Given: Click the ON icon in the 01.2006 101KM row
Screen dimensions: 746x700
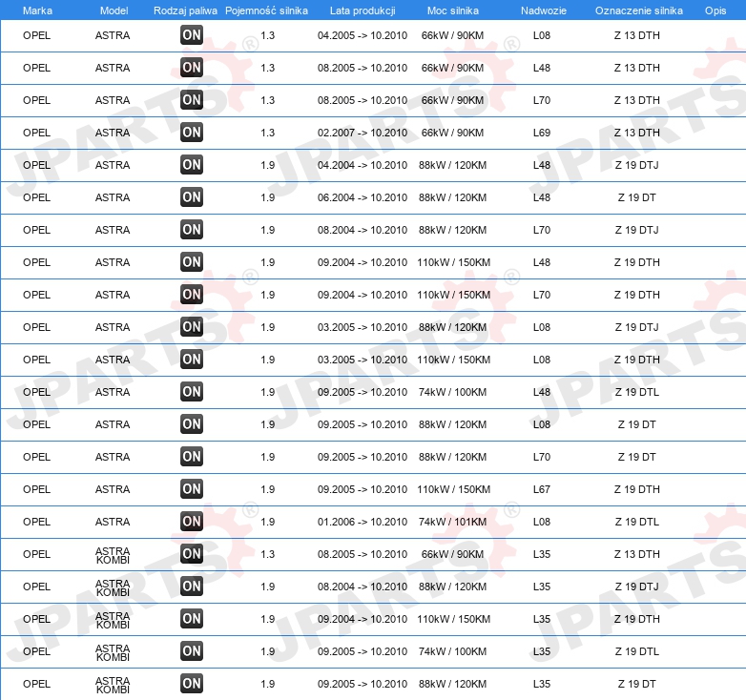Looking at the screenshot, I should pyautogui.click(x=192, y=522).
